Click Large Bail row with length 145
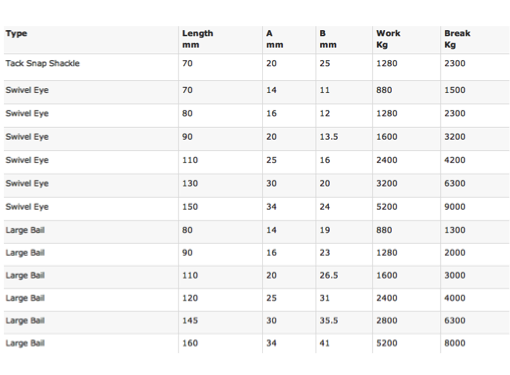The height and width of the screenshot is (375, 510). click(x=257, y=323)
